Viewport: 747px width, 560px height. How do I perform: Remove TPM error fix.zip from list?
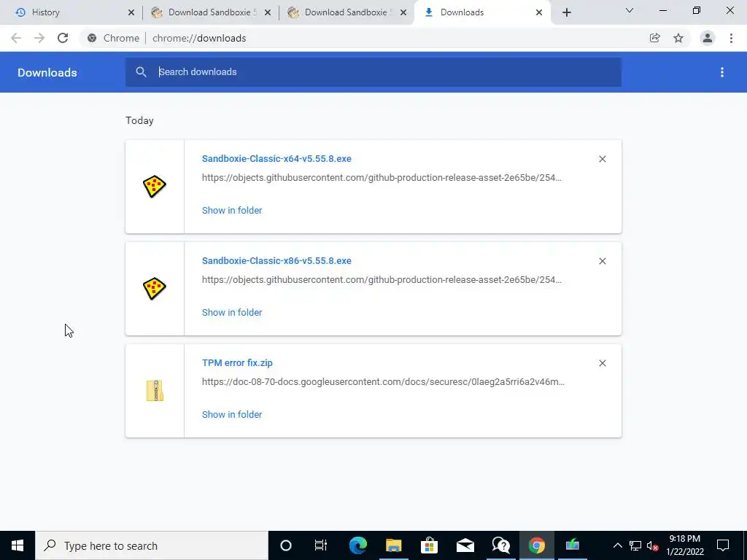point(602,363)
